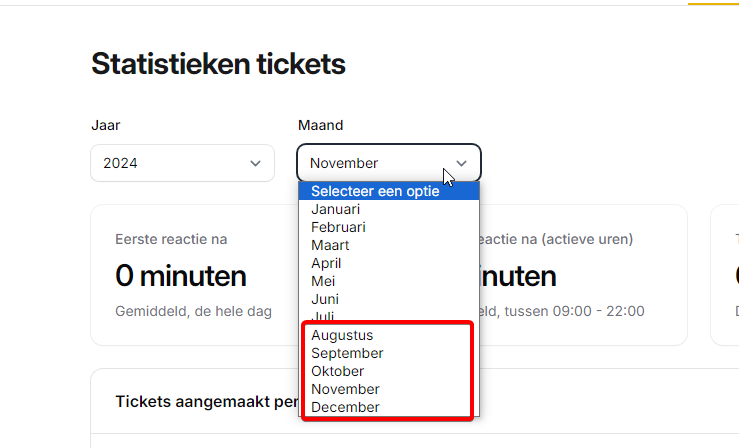Click the '0 minuten' value in first card

pos(180,275)
